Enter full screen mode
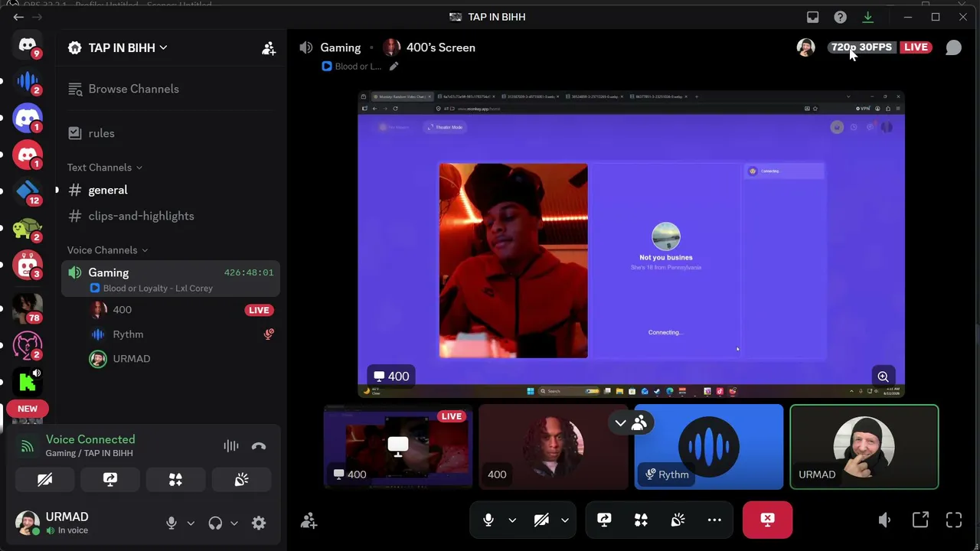The height and width of the screenshot is (551, 980). click(954, 520)
